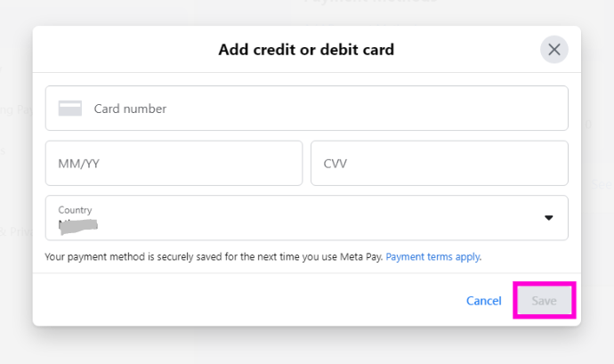614x364 pixels.
Task: Click the dimmed 'See' text behind the dialog
Action: point(602,184)
